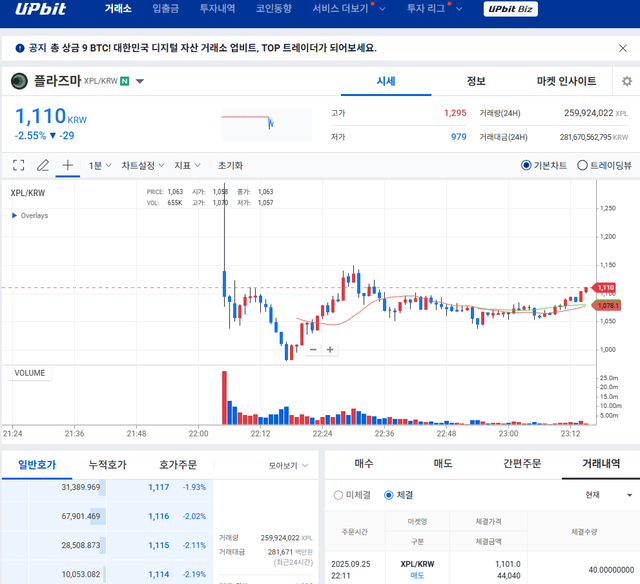This screenshot has width=640, height=584.
Task: Click the 1,078.1 moving average tag
Action: coord(607,306)
